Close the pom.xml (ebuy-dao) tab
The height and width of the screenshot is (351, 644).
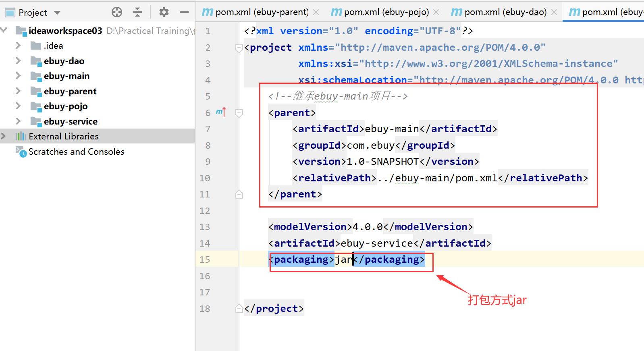(554, 12)
